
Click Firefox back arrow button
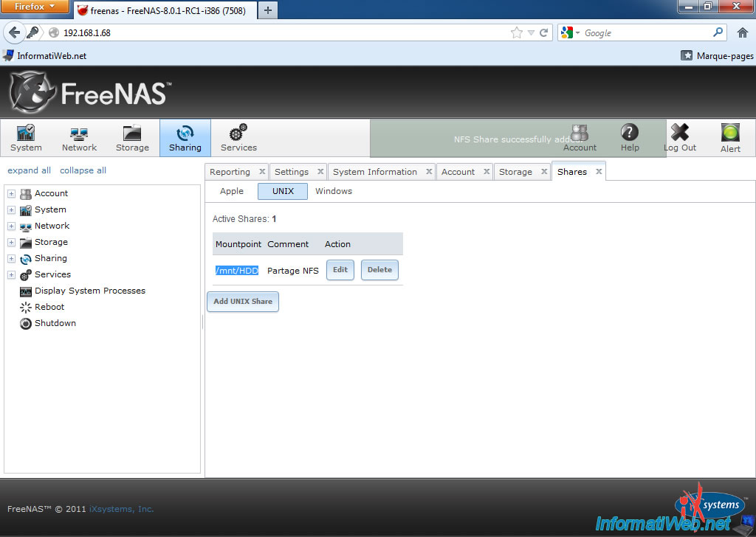[14, 32]
